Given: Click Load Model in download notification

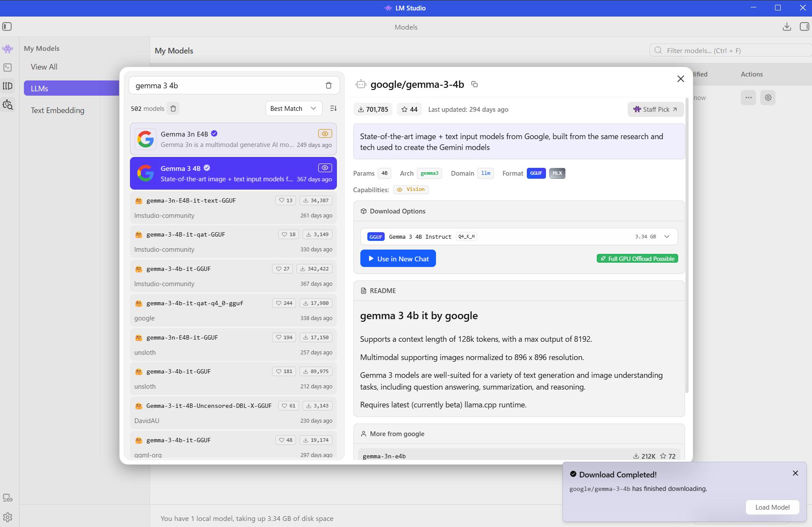Looking at the screenshot, I should pos(772,507).
